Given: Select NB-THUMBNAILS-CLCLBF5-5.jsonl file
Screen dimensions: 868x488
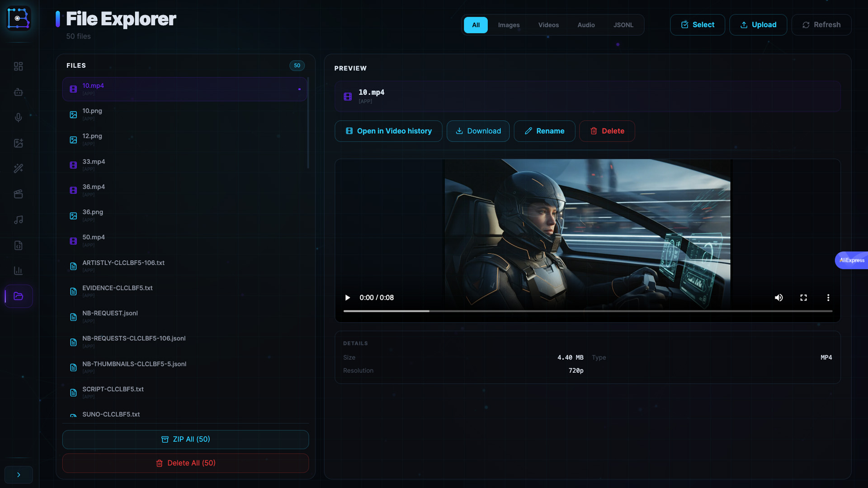Looking at the screenshot, I should click(184, 367).
